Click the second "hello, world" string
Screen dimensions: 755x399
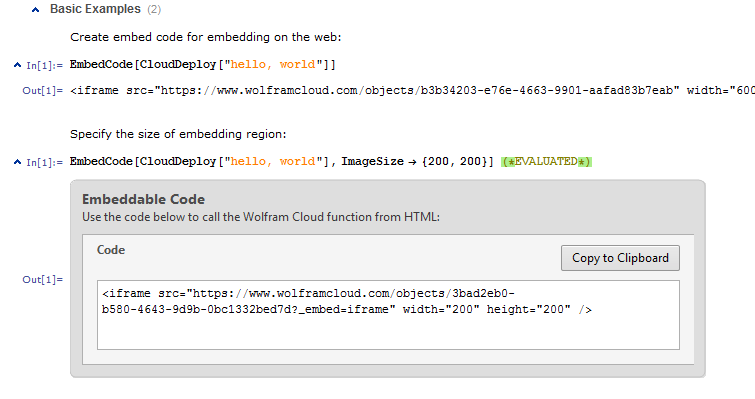273,161
